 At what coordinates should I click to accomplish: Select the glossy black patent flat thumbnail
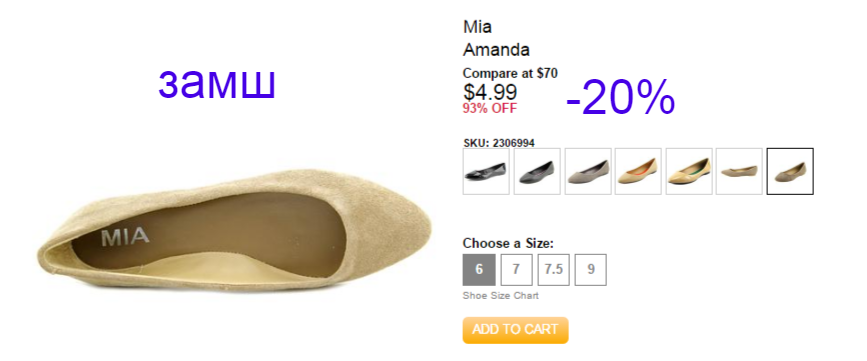486,171
